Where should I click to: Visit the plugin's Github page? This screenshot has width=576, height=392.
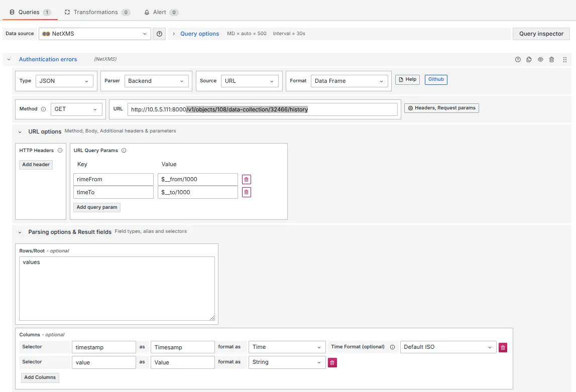pyautogui.click(x=435, y=79)
